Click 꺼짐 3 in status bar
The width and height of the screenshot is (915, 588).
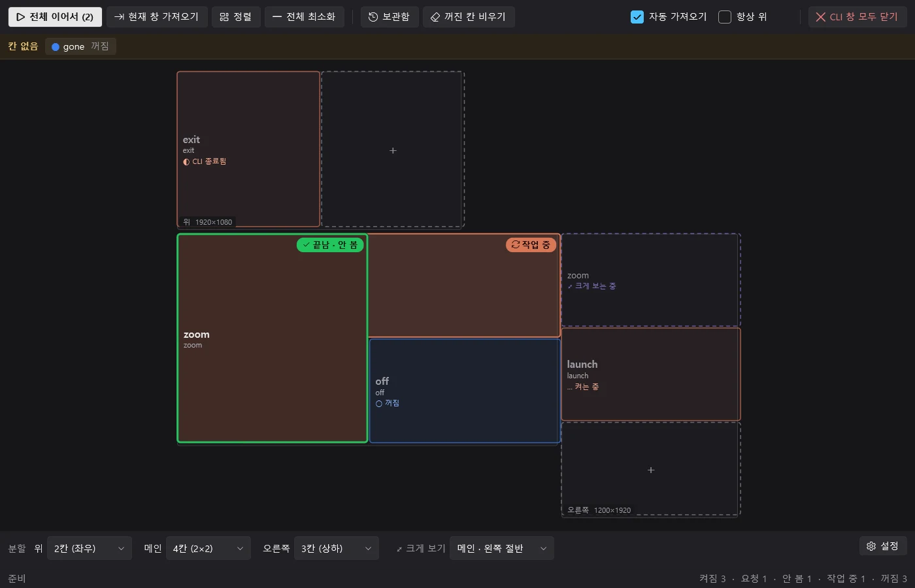(893, 579)
